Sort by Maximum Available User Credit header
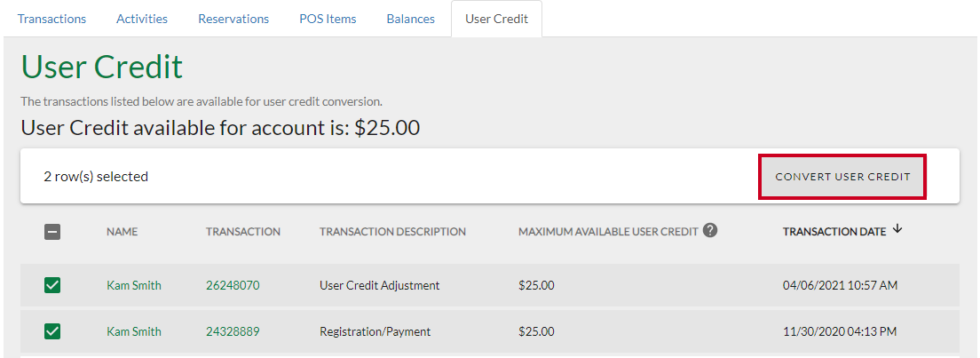The width and height of the screenshot is (980, 358). click(608, 232)
